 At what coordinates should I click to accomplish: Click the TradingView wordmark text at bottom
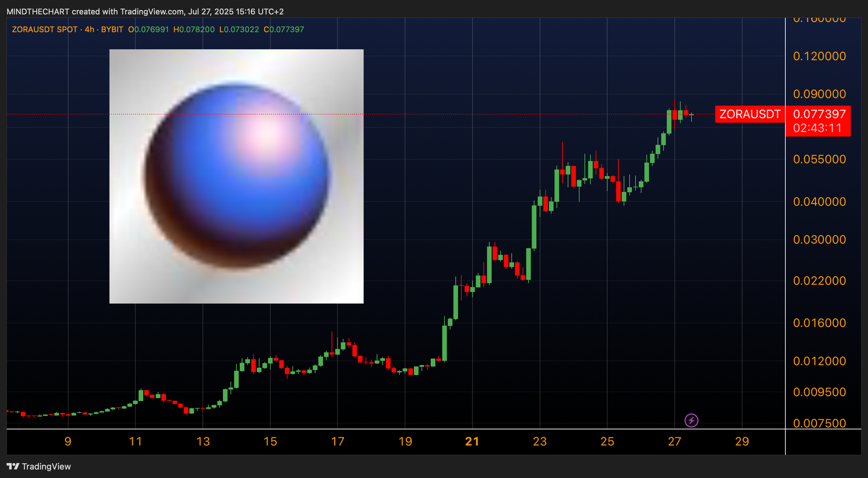click(46, 467)
